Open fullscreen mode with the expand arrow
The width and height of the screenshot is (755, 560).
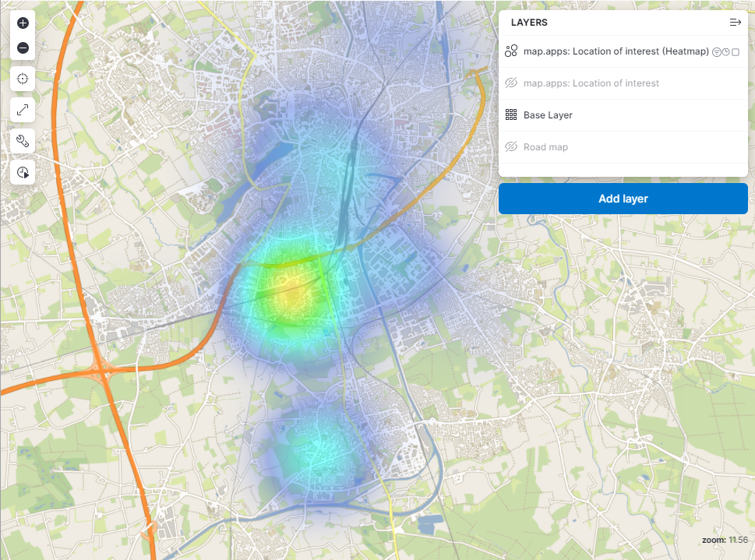click(22, 109)
